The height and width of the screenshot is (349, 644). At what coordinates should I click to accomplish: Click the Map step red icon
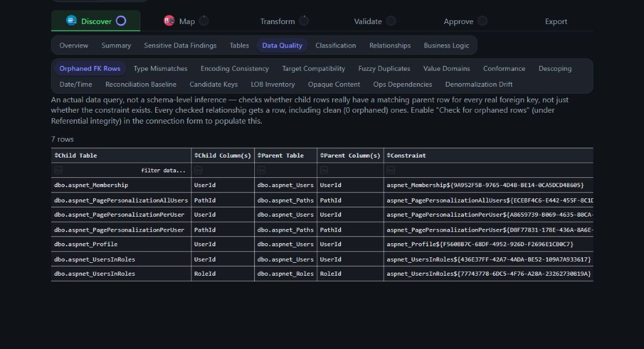pyautogui.click(x=169, y=20)
